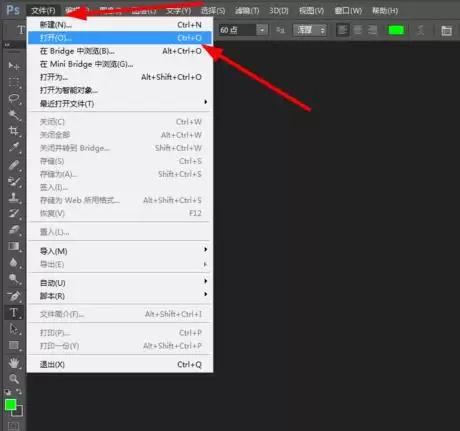Select the Zoom magnifier tool
Viewport: 460px width, 431px height.
14,379
